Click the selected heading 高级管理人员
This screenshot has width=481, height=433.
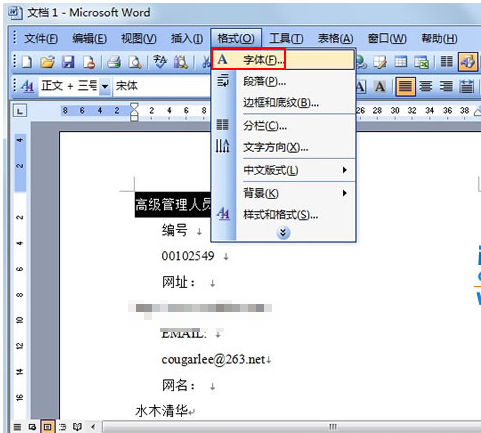(x=173, y=205)
